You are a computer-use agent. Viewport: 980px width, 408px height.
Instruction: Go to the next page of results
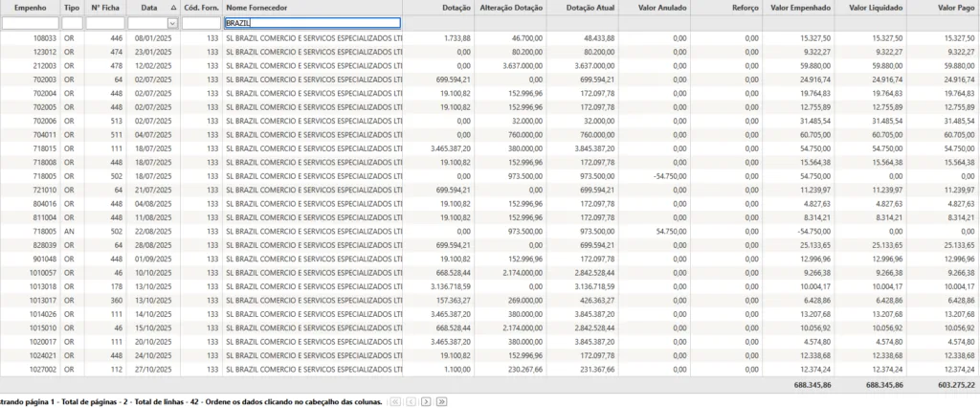426,401
